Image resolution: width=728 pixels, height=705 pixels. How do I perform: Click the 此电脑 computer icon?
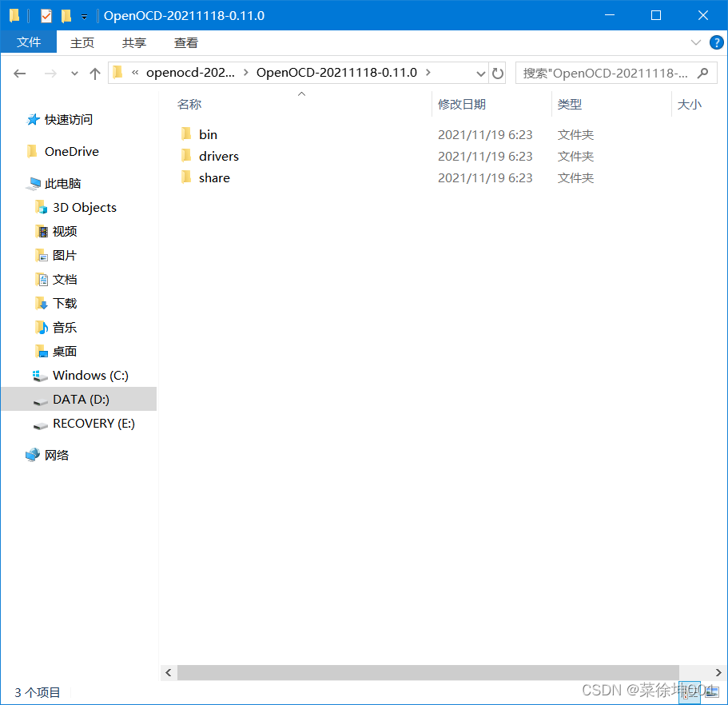click(x=34, y=184)
